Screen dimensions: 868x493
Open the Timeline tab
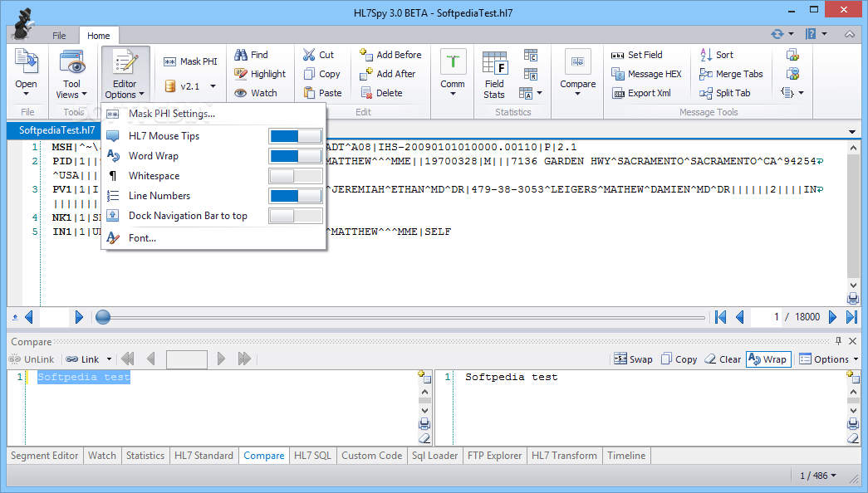click(626, 456)
